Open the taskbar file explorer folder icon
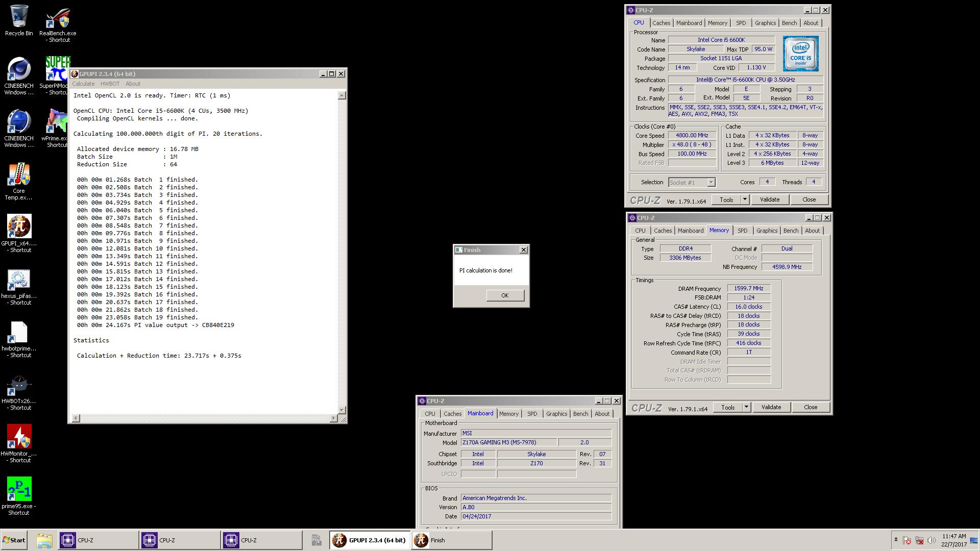Screen dimensions: 980x551 (x=44, y=540)
